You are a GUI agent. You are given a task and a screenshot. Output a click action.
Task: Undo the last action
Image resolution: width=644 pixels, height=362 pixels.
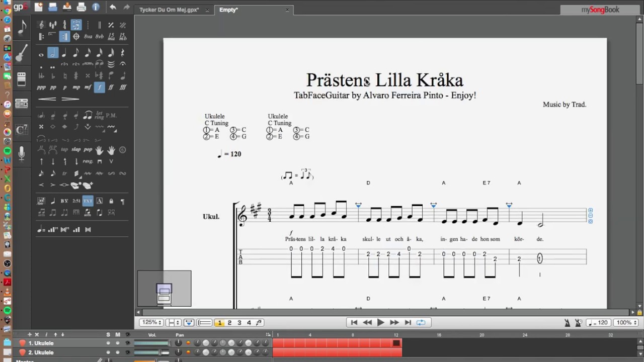point(113,7)
